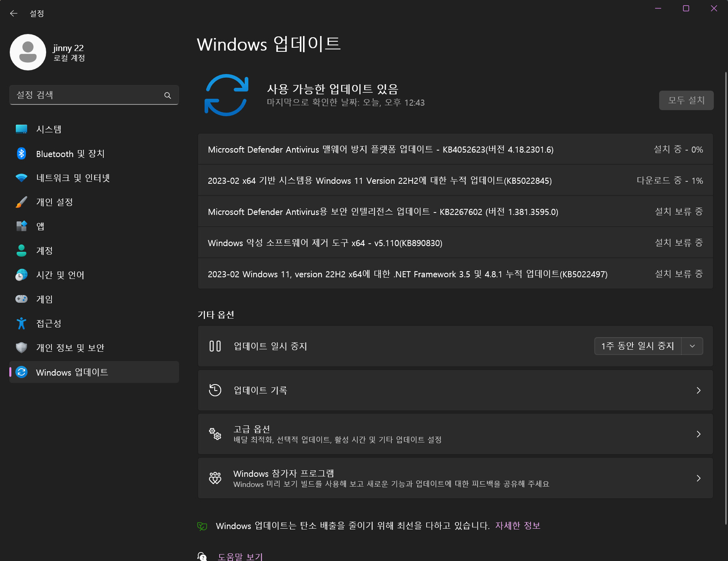
Task: Click the 로컬 계정 account label
Action: point(69,58)
